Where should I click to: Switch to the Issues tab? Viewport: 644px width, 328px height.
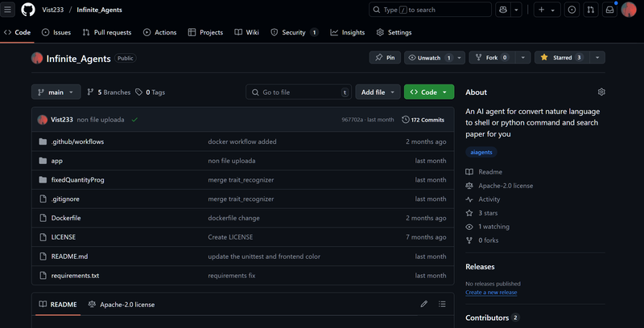click(x=56, y=32)
